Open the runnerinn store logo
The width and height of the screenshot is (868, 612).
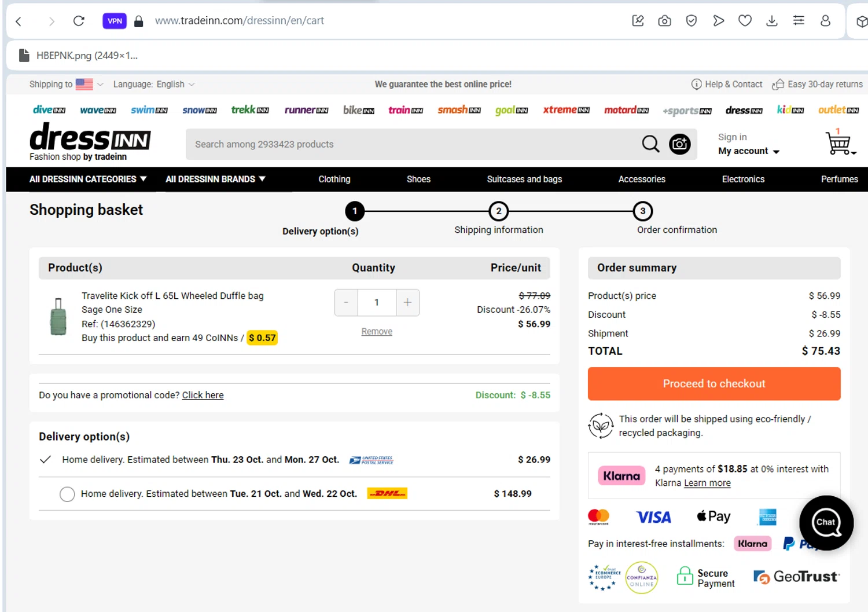coord(306,110)
